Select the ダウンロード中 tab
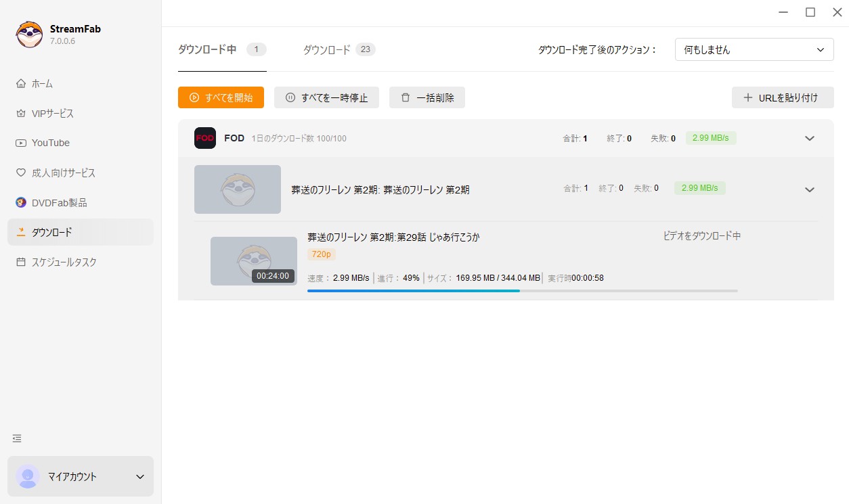 pos(206,49)
